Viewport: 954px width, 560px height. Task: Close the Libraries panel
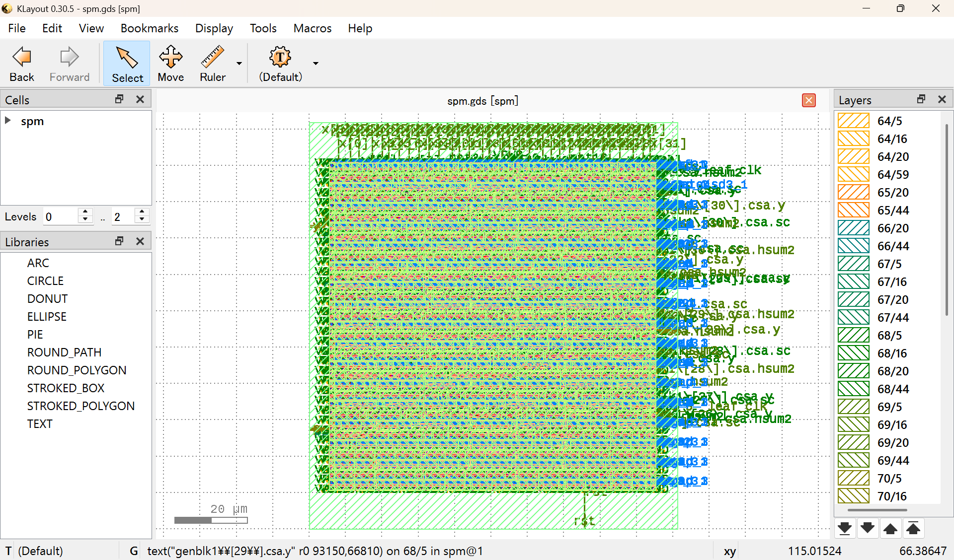click(140, 241)
